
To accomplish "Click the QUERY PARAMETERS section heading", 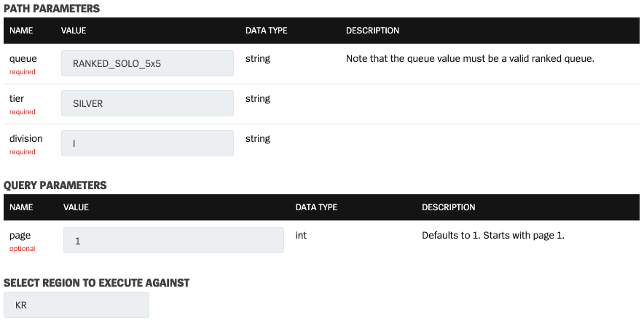I will (55, 186).
